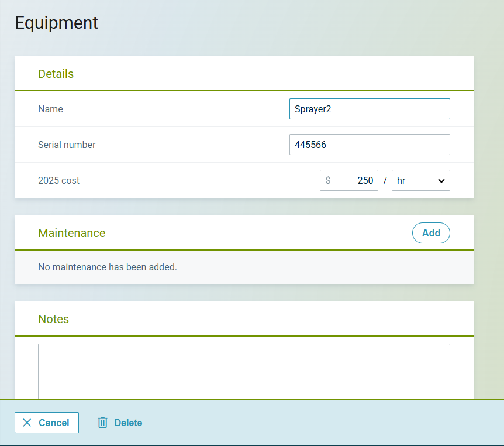Click the 'No maintenance has been added' message
504x446 pixels.
[x=108, y=267]
